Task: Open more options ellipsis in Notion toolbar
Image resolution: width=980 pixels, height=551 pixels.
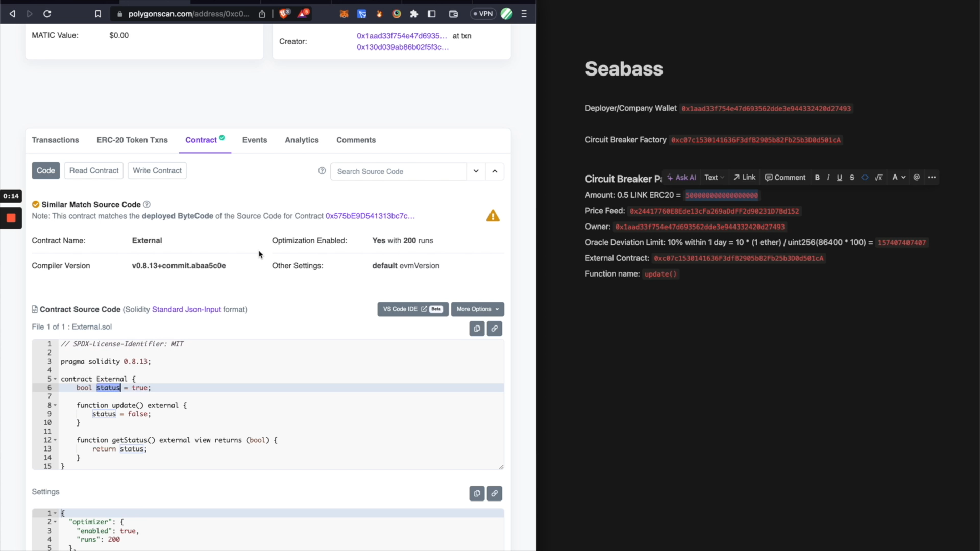Action: click(932, 177)
